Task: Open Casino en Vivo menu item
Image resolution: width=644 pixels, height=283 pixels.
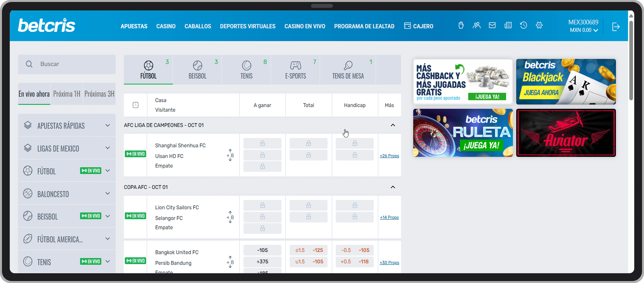Action: (x=304, y=26)
